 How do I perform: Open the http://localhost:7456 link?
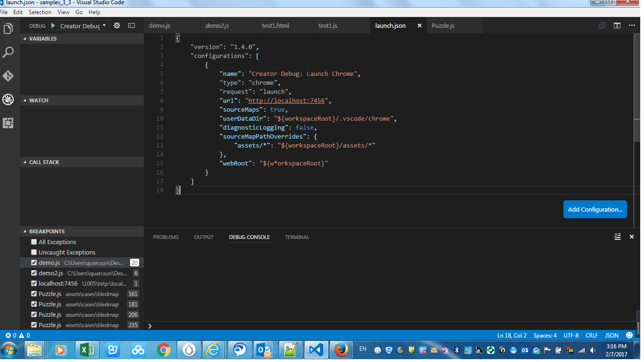coord(287,100)
